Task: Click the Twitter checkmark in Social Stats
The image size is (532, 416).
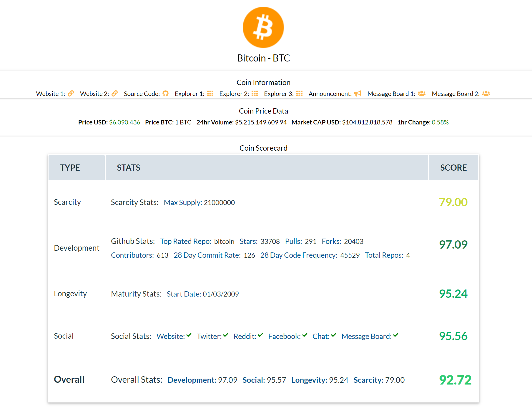Action: pos(226,335)
